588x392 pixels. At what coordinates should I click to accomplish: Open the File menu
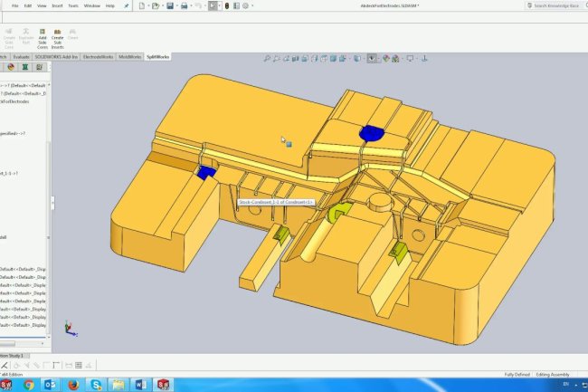(x=15, y=5)
